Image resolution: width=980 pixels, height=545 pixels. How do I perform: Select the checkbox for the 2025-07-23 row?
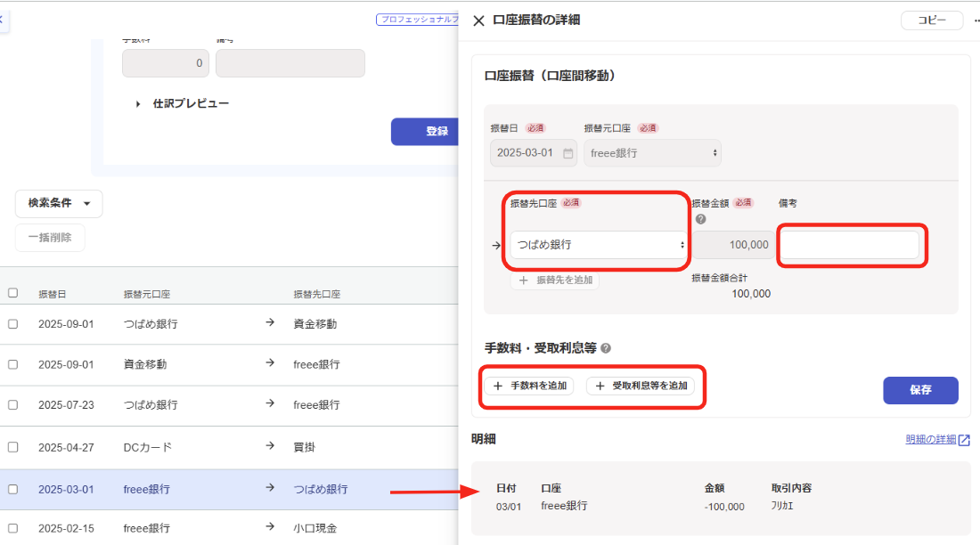[12, 404]
